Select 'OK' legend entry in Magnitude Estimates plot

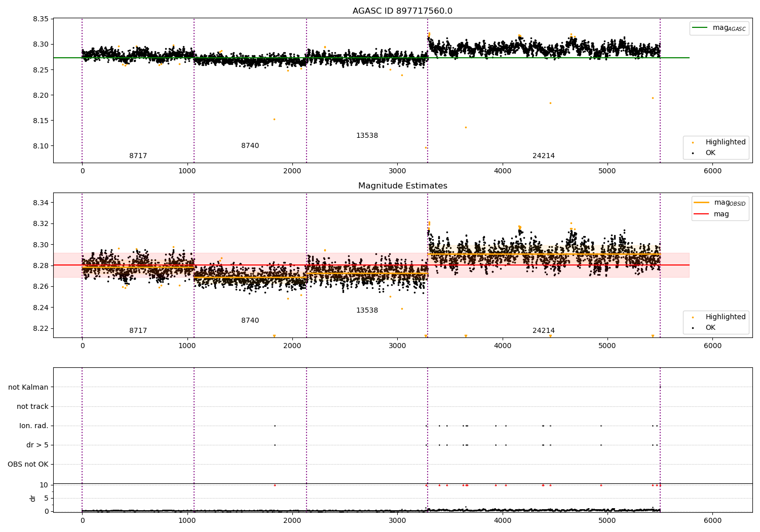point(710,327)
